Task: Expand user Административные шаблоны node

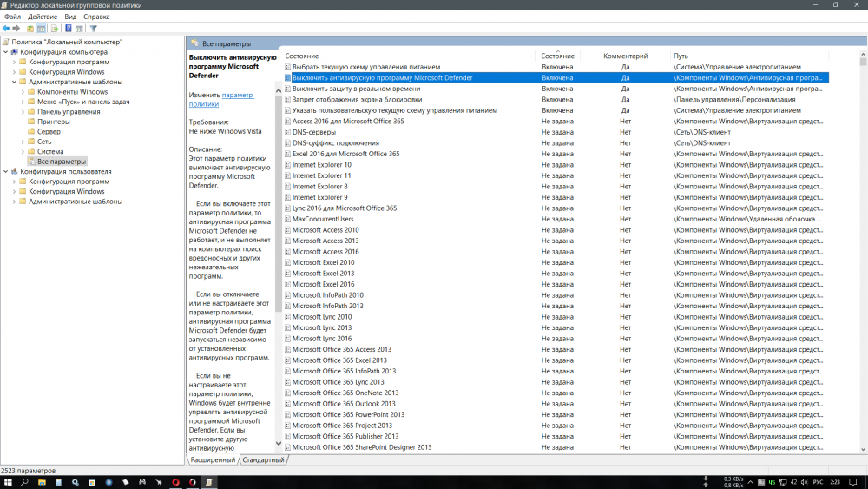Action: [x=15, y=202]
